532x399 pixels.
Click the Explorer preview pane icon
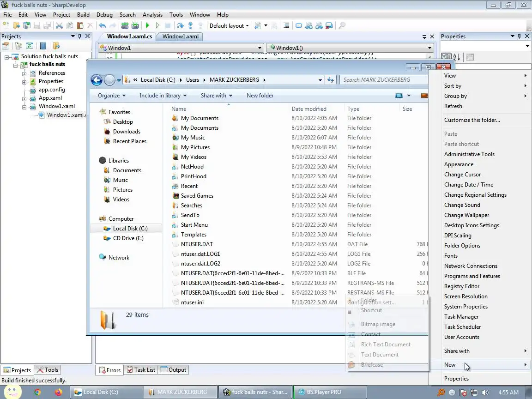coord(424,96)
